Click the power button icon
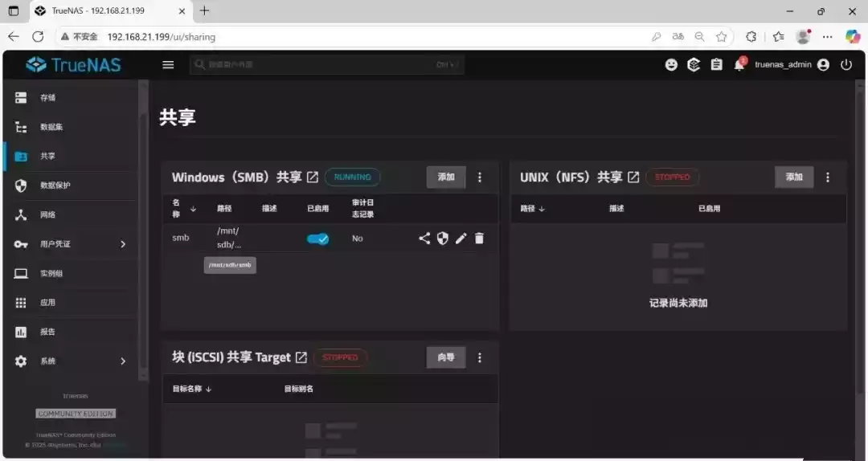868x461 pixels. 845,65
